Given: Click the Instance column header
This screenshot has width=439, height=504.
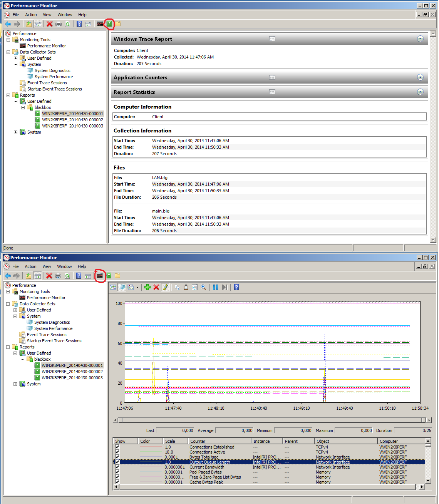Looking at the screenshot, I should 267,441.
